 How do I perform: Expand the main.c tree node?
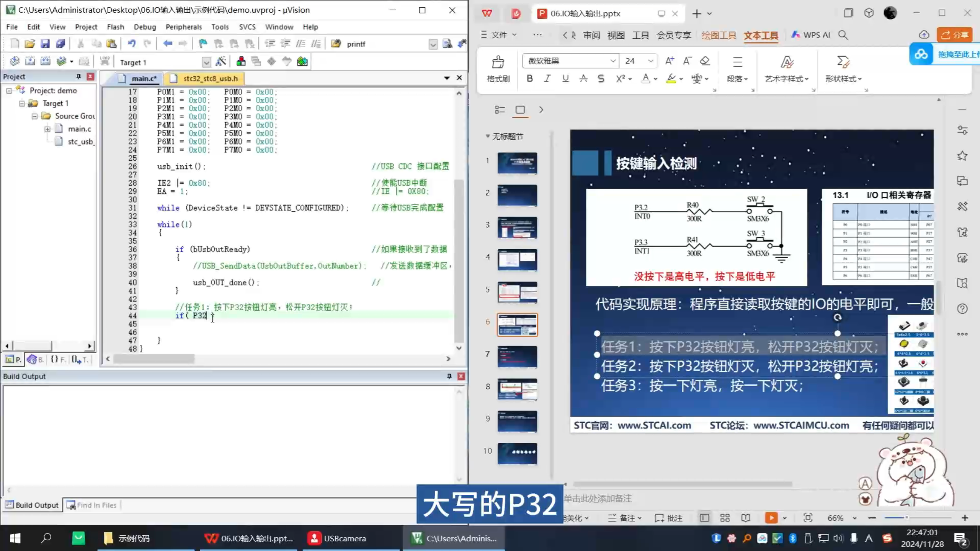47,129
